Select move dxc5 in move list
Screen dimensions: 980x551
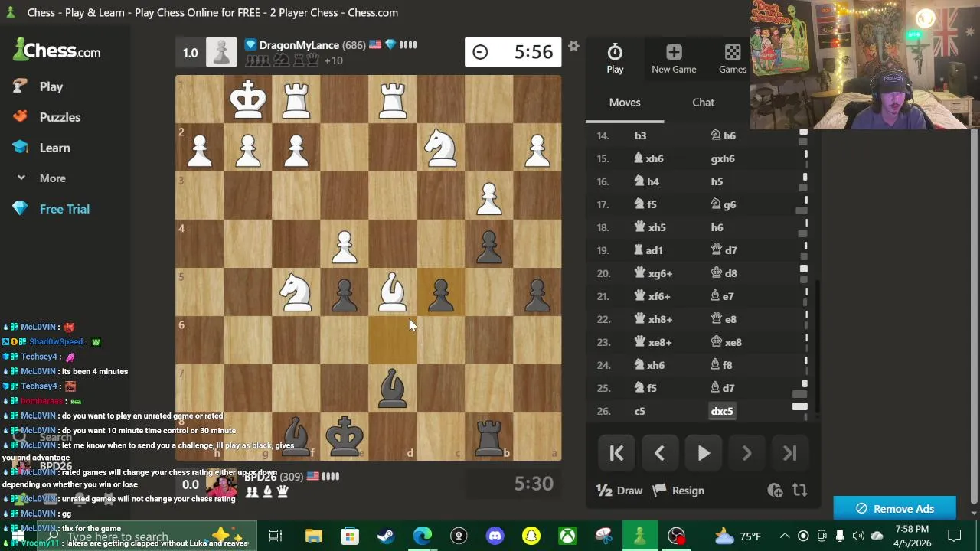tap(722, 411)
